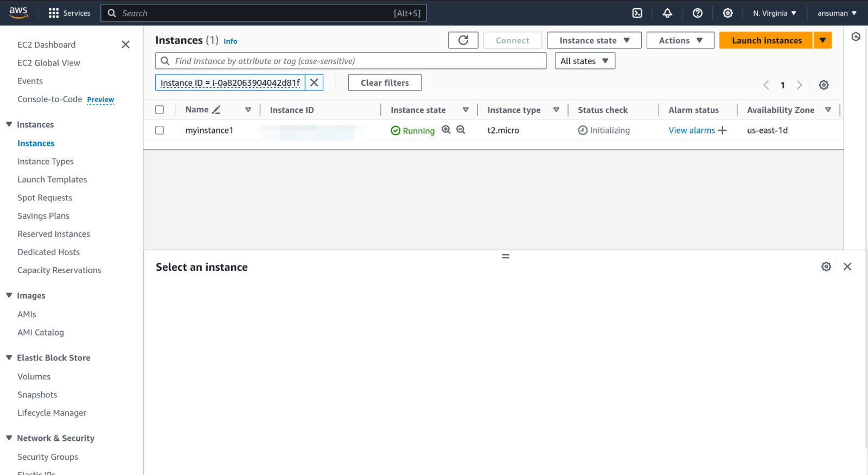Close the Select an instance panel
This screenshot has width=868, height=475.
coord(847,267)
